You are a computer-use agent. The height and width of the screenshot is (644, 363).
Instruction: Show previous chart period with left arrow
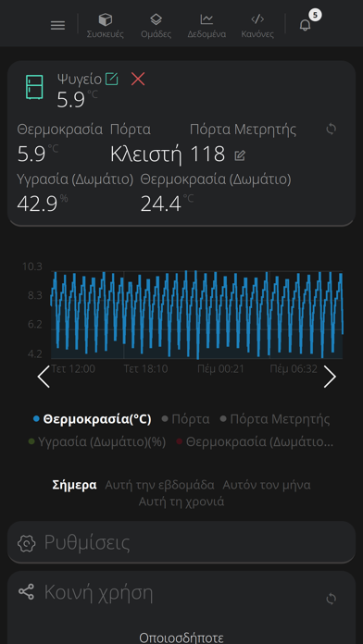(x=44, y=377)
